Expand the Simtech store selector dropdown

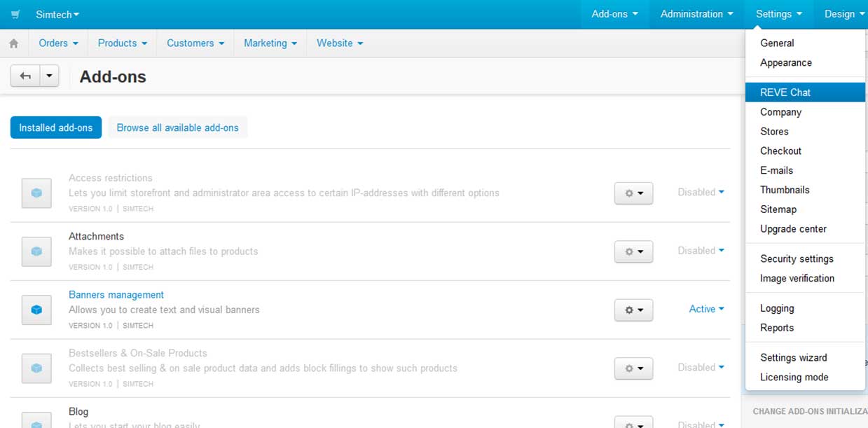[x=62, y=14]
